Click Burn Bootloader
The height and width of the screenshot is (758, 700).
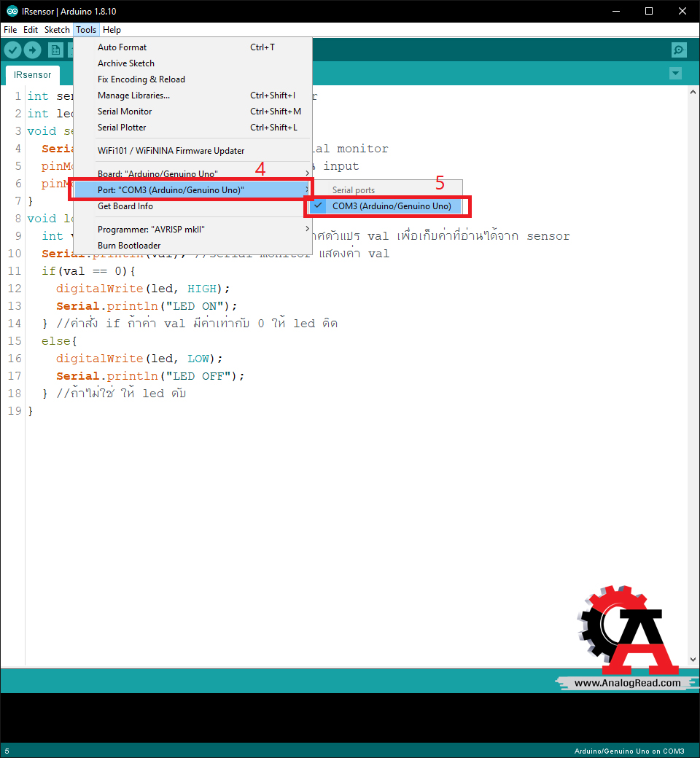coord(192,245)
